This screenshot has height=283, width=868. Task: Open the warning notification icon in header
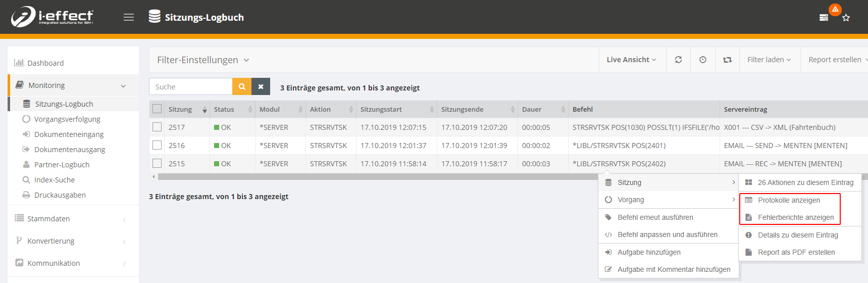point(835,10)
